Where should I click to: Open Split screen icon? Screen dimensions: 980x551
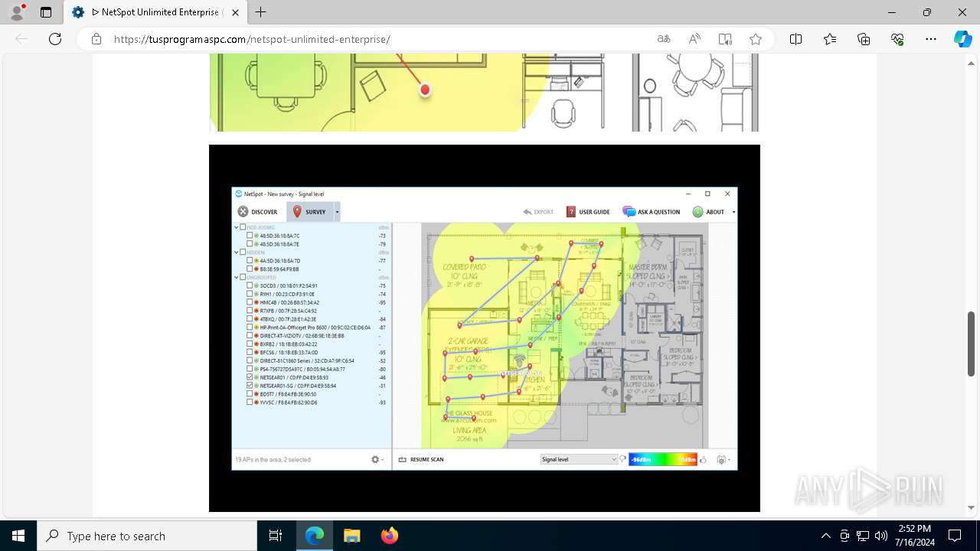coord(795,39)
